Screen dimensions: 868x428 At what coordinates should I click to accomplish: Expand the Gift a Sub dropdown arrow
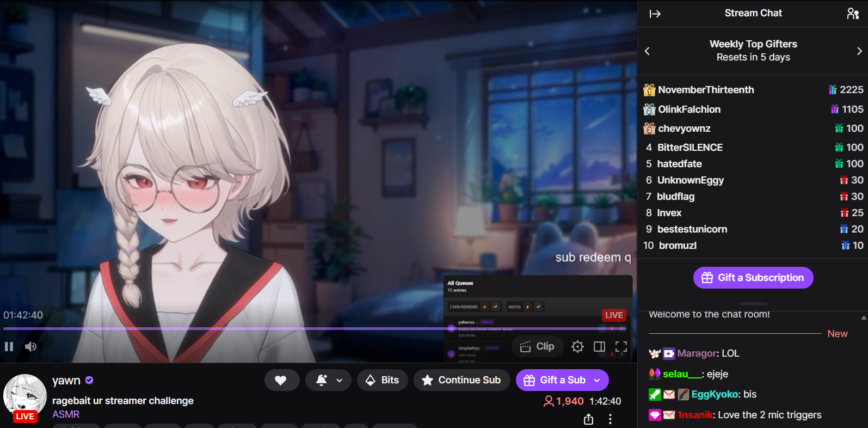click(x=598, y=380)
